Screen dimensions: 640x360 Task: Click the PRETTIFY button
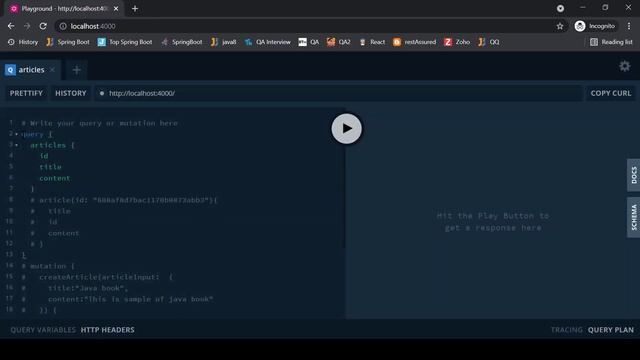coord(26,93)
